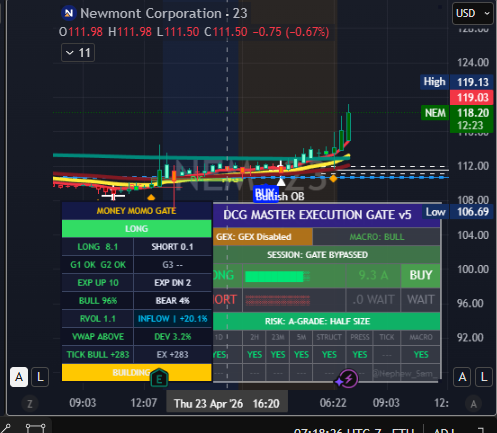Select the INFLOW | +20.1% cell
Screen dimensions: 497x433
tap(172, 319)
